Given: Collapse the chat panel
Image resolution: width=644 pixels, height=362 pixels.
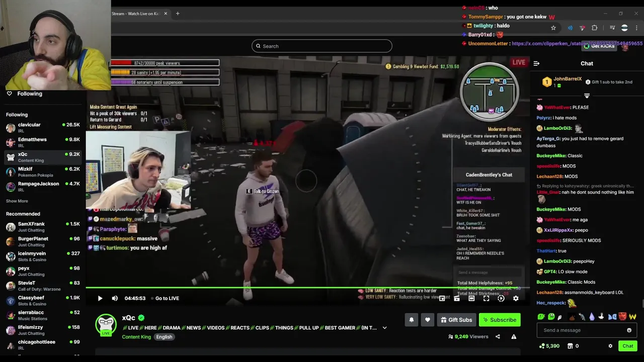Looking at the screenshot, I should [x=536, y=63].
